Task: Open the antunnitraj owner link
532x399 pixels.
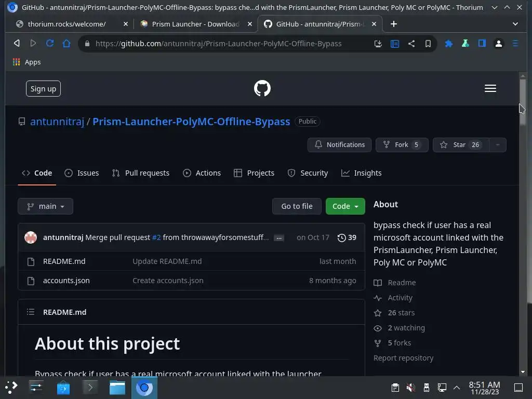Action: point(57,122)
